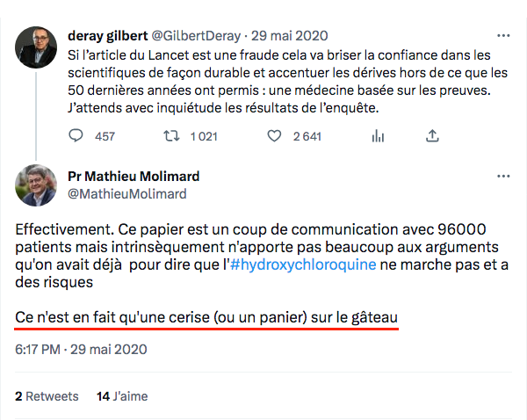Open the 29 mai 2020 date link
The image size is (527, 420).
coord(290,36)
